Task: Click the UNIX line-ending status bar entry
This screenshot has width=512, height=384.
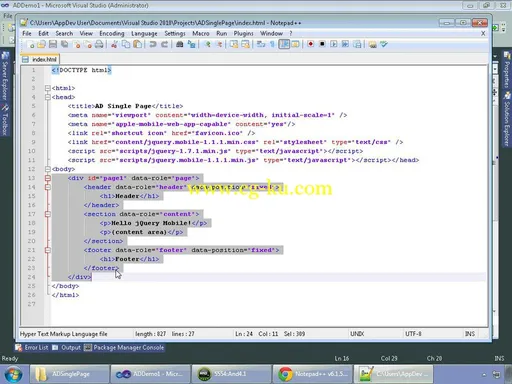Action: pyautogui.click(x=357, y=334)
